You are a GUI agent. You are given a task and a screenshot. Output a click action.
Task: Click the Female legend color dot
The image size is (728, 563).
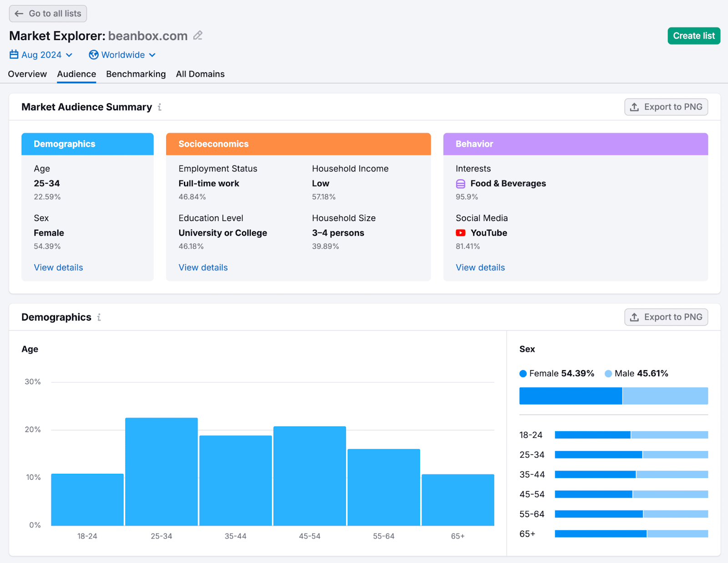[523, 374]
